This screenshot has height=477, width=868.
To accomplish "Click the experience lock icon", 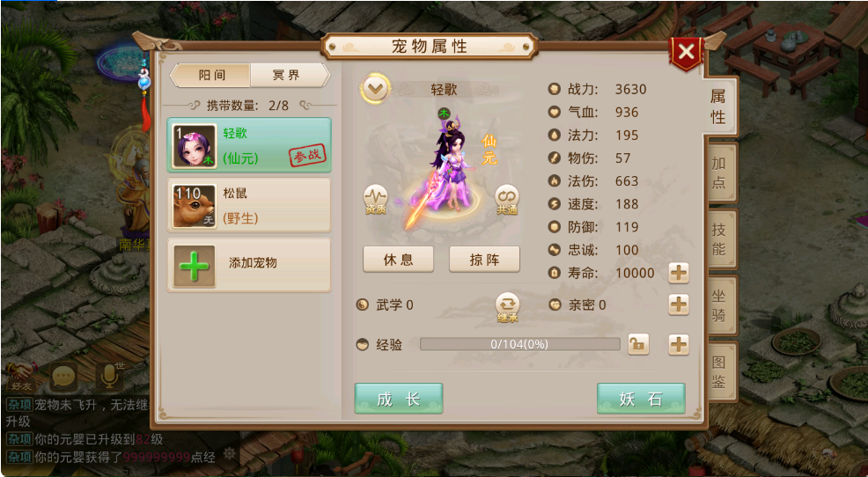I will [x=638, y=345].
